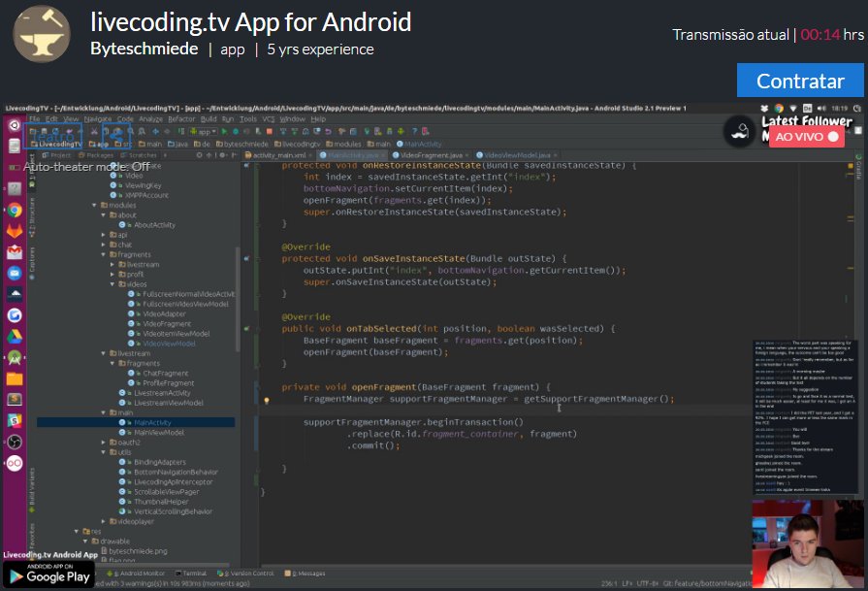Screen dimensions: 868x591
Task: Switch to Packages view tab
Action: coord(96,155)
